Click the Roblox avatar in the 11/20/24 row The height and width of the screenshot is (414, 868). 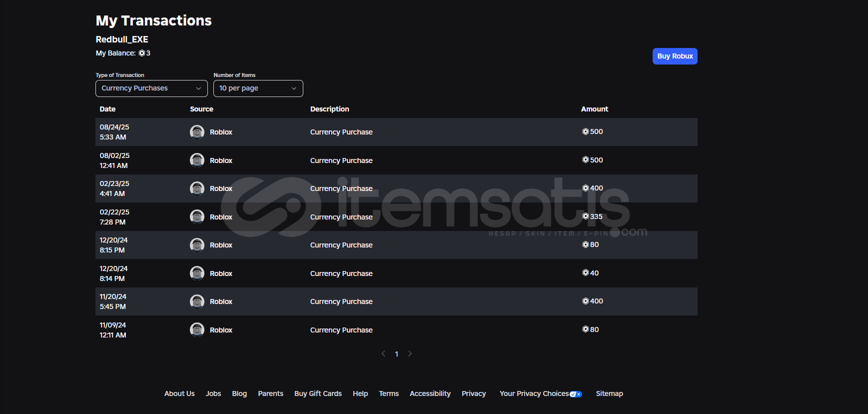[197, 301]
